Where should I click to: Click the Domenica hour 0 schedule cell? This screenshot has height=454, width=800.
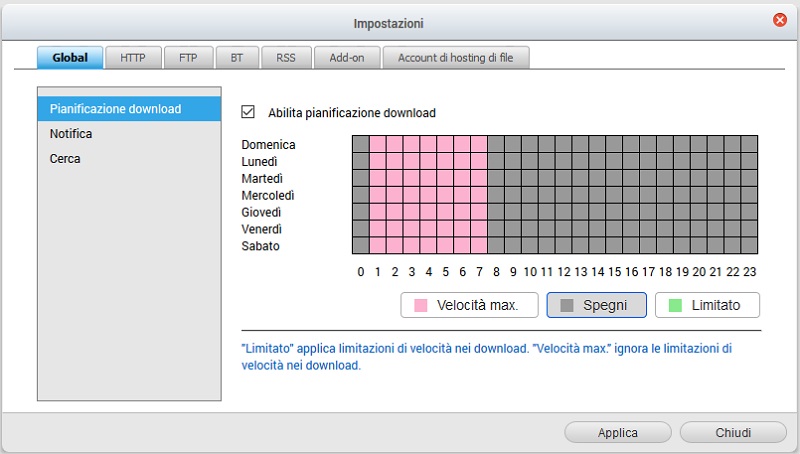pos(361,144)
